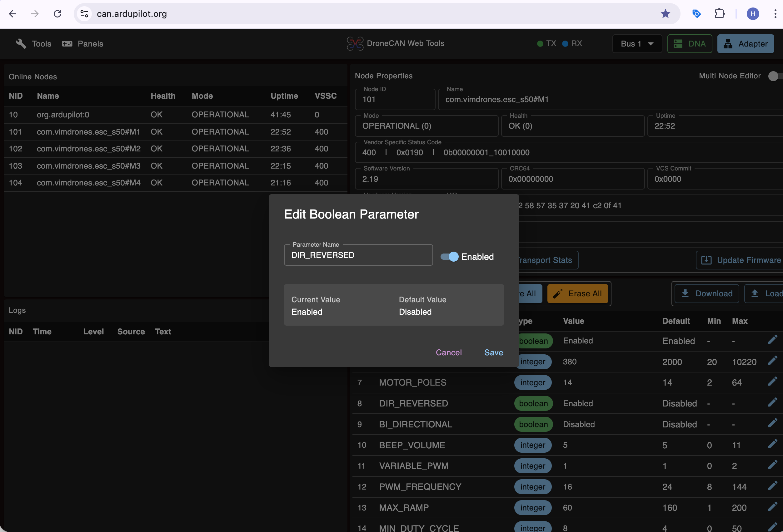Cancel the Edit Boolean Parameter dialog
Image resolution: width=783 pixels, height=532 pixels.
[448, 352]
